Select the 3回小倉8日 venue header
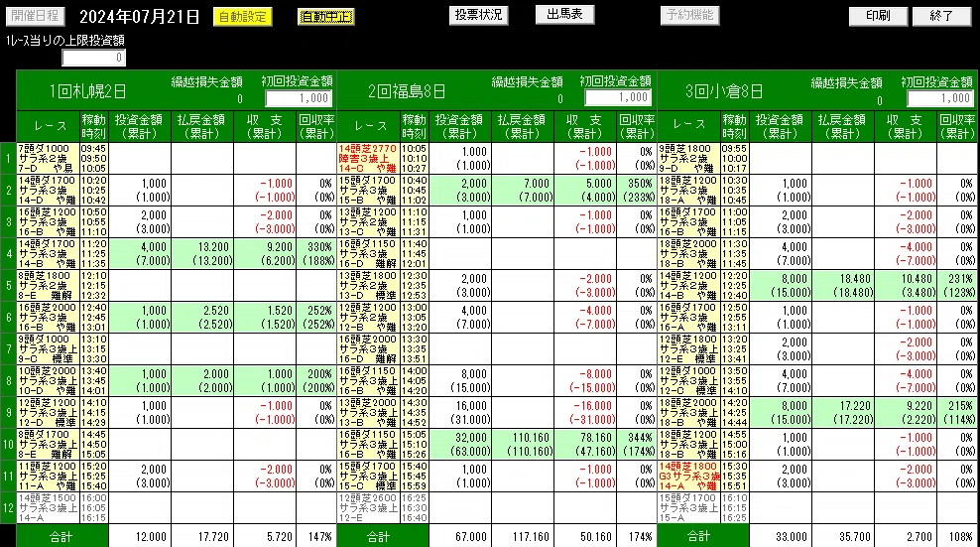Screen dimensions: 980x547 coord(724,91)
